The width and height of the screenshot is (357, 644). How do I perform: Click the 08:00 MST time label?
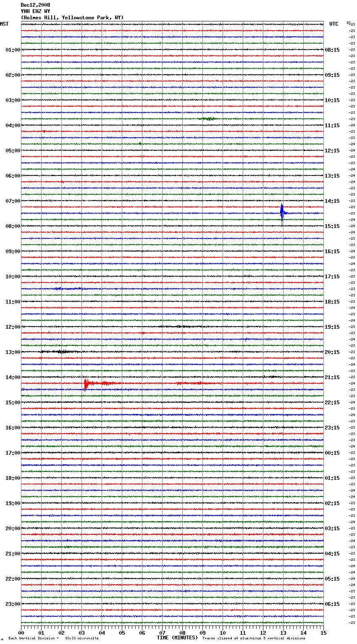(x=13, y=226)
